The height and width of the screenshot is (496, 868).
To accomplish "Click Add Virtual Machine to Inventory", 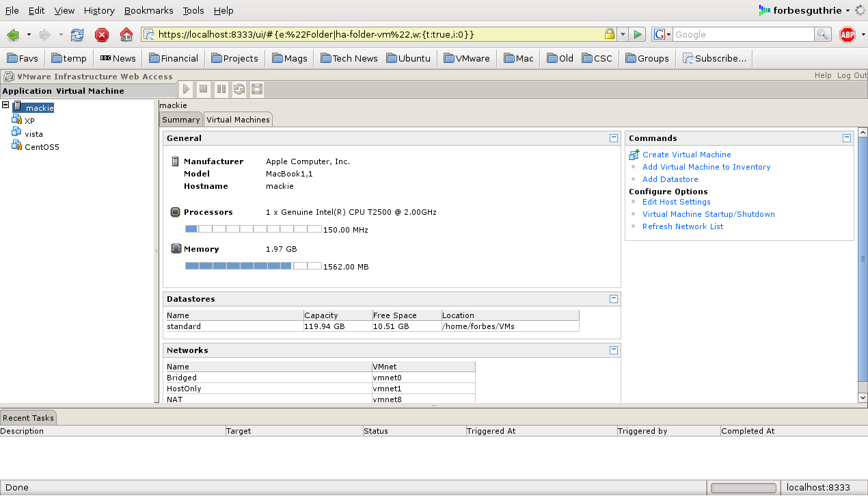I will [706, 167].
